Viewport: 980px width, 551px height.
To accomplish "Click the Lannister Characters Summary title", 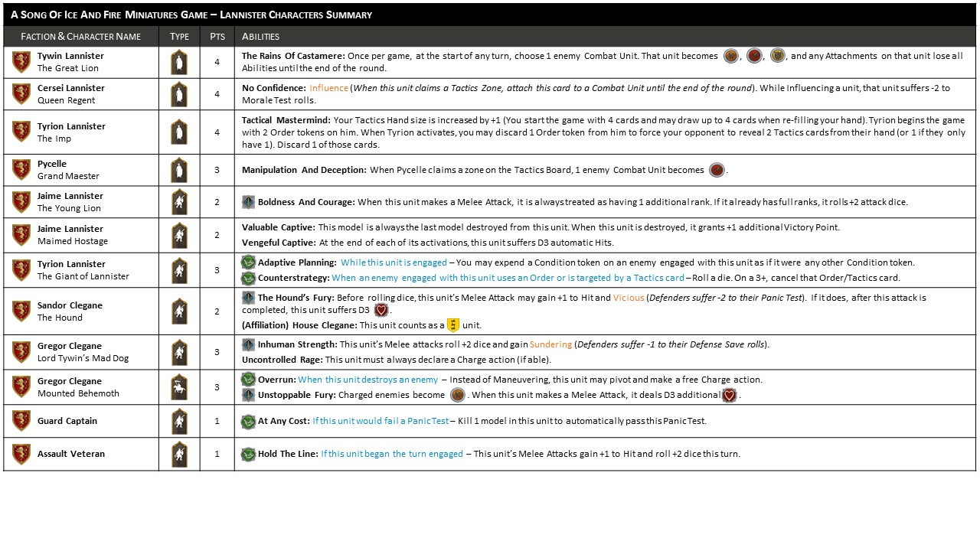I will 191,15.
